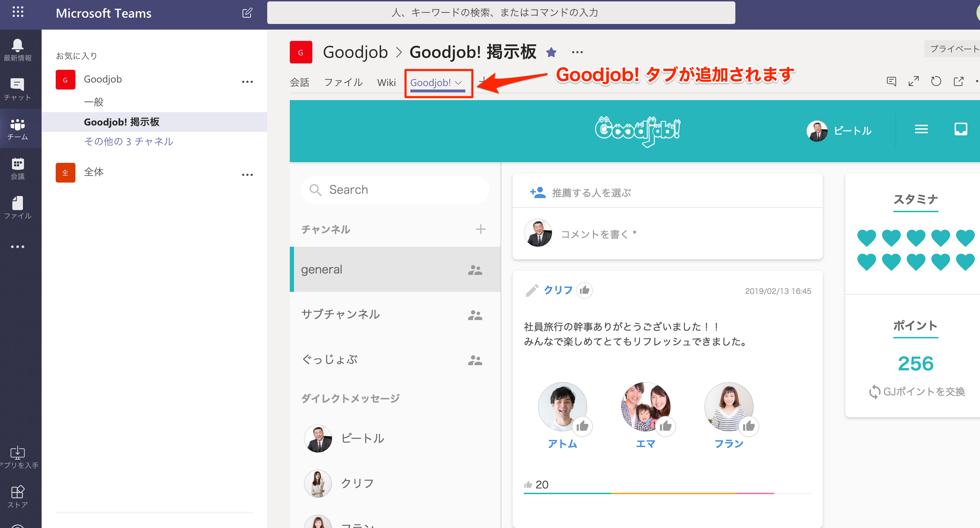
Task: Click the new chat compose icon
Action: pyautogui.click(x=247, y=13)
